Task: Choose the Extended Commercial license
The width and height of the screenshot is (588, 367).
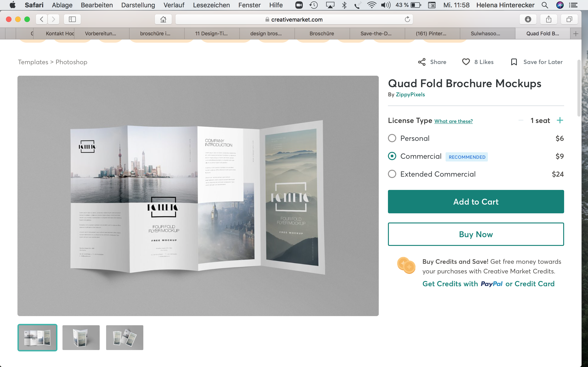Action: click(392, 174)
